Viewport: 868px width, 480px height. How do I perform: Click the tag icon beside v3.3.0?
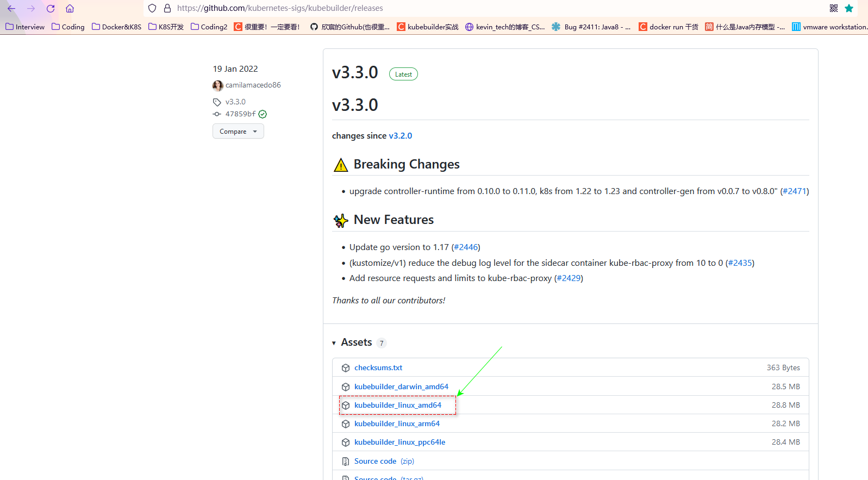pyautogui.click(x=217, y=102)
